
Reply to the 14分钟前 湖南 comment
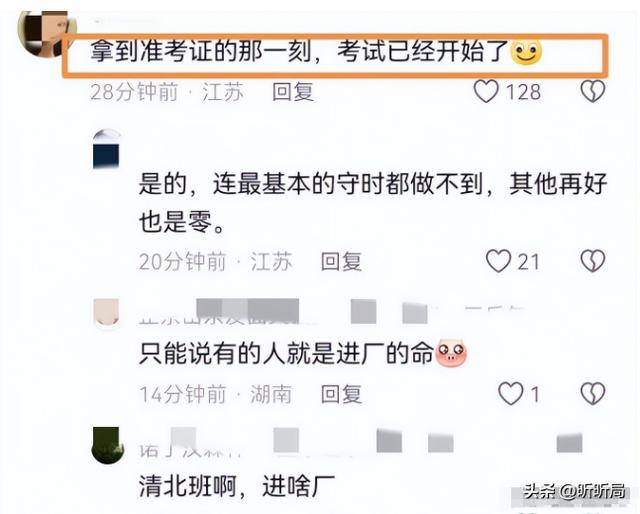341,394
